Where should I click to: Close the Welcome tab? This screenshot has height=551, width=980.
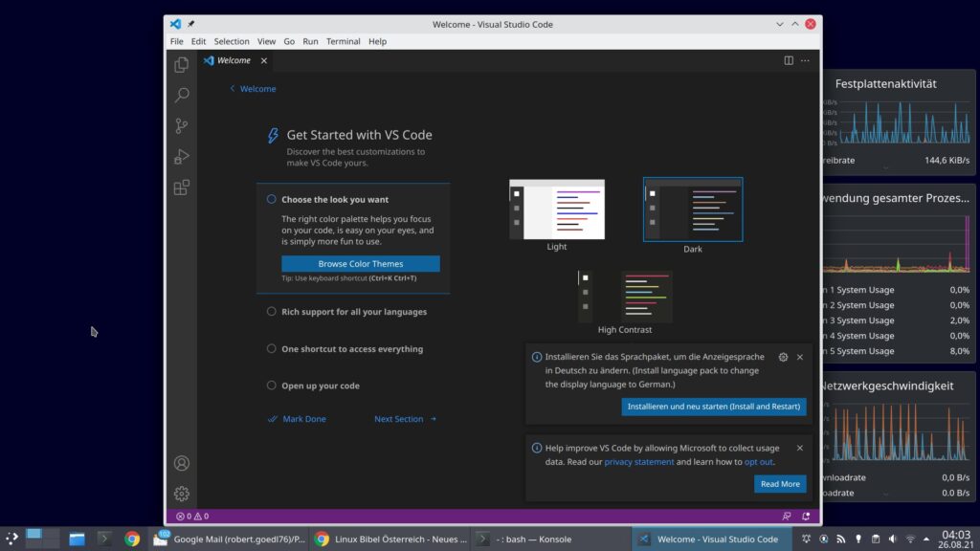[264, 60]
